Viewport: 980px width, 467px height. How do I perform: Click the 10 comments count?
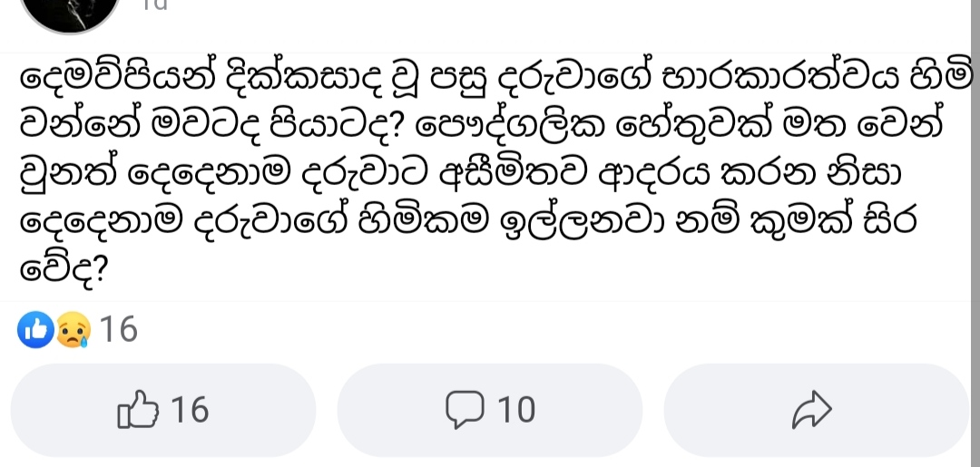click(x=516, y=410)
